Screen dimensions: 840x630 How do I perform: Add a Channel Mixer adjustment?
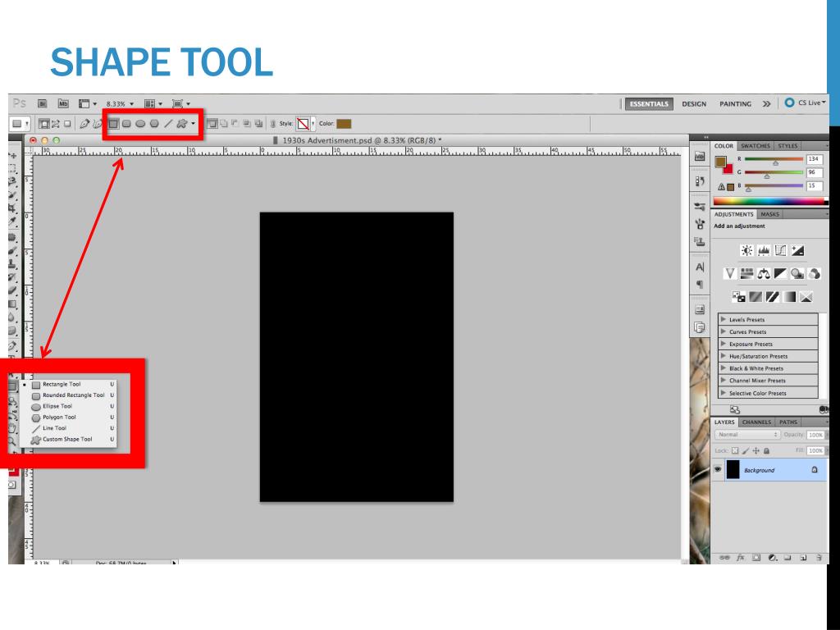click(x=815, y=274)
